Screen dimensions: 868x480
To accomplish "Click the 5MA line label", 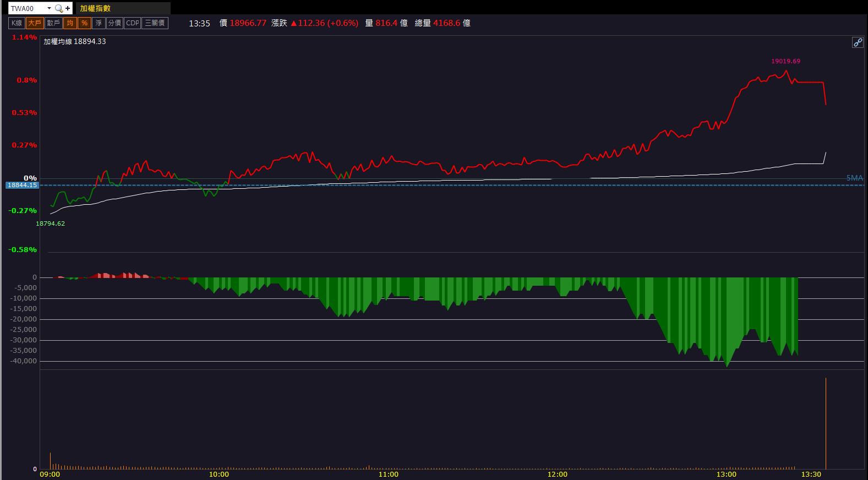I will tap(854, 178).
